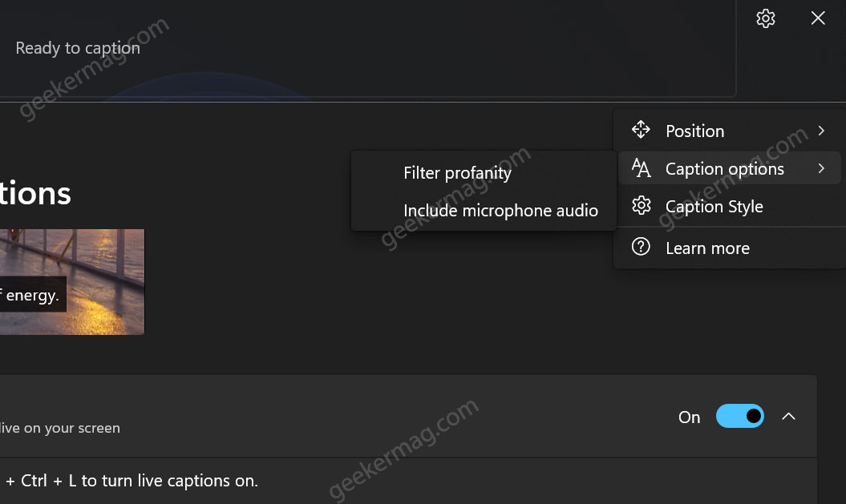Open the live captions settings gear
Viewport: 846px width, 504px height.
[765, 18]
